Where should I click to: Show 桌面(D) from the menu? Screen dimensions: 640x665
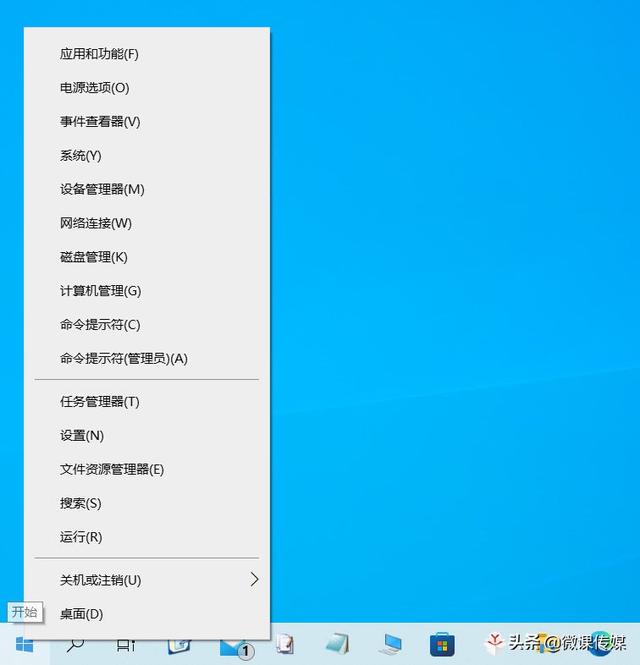(x=147, y=614)
